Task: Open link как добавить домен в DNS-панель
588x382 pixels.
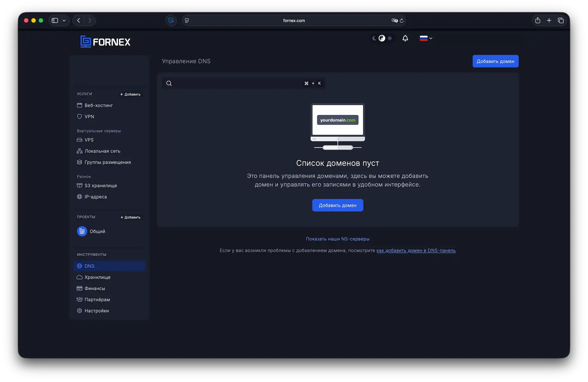Action: (416, 250)
